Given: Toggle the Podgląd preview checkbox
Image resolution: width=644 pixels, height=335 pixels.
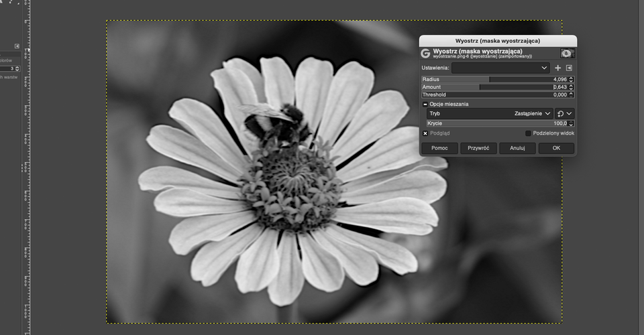Looking at the screenshot, I should [x=425, y=133].
